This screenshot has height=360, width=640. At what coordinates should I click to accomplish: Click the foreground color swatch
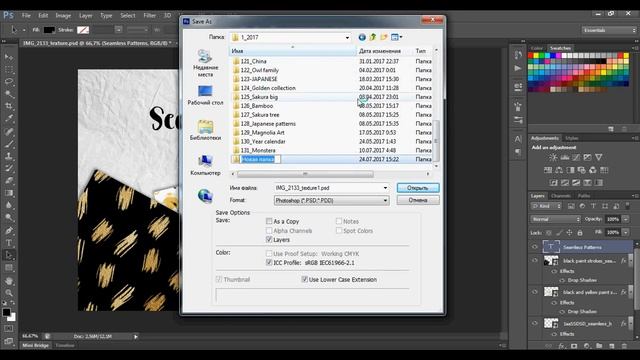(x=6, y=313)
